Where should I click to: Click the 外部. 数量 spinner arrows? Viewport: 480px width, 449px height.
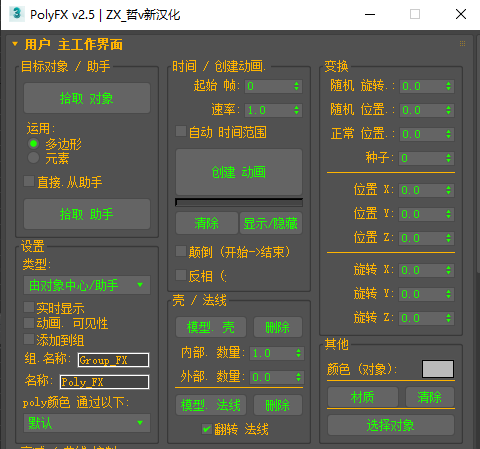coord(299,377)
